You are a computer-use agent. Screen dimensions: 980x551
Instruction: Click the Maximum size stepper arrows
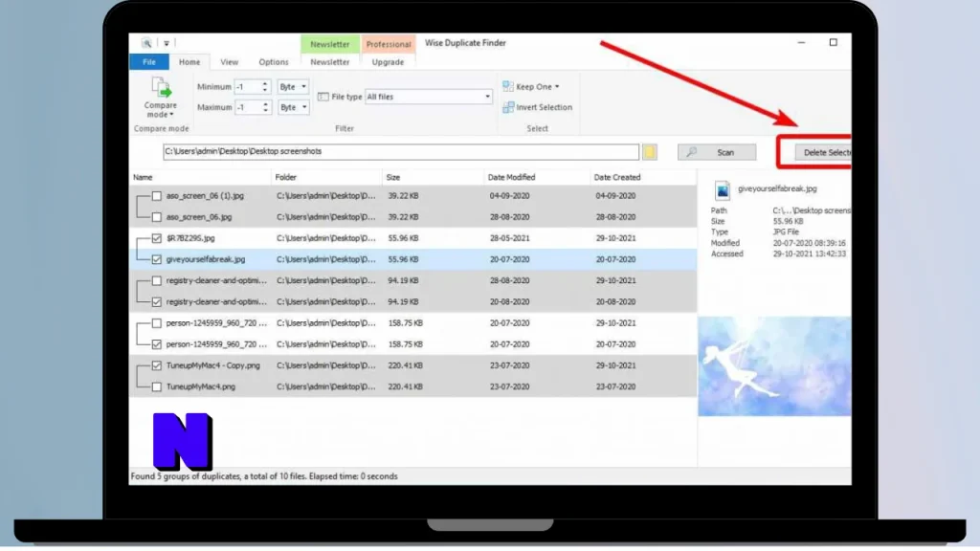click(265, 107)
